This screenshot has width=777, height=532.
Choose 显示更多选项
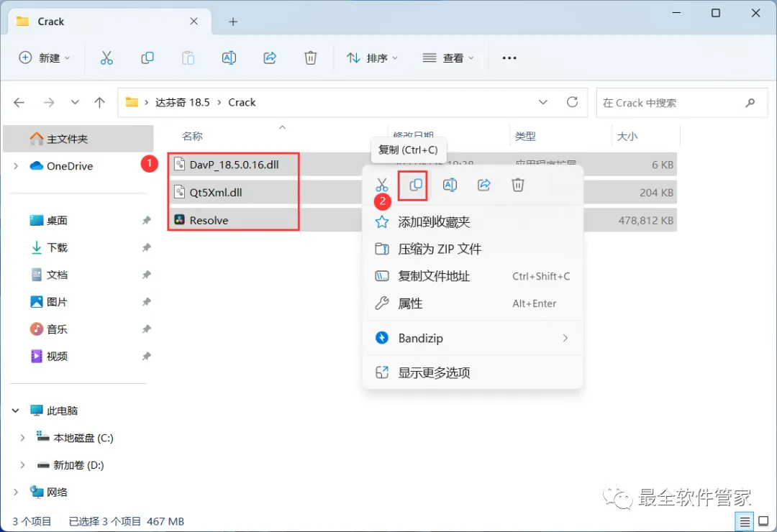coord(473,372)
